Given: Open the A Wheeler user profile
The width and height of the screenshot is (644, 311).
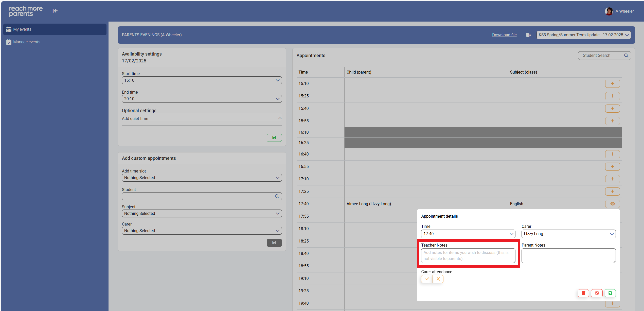Looking at the screenshot, I should coord(619,11).
